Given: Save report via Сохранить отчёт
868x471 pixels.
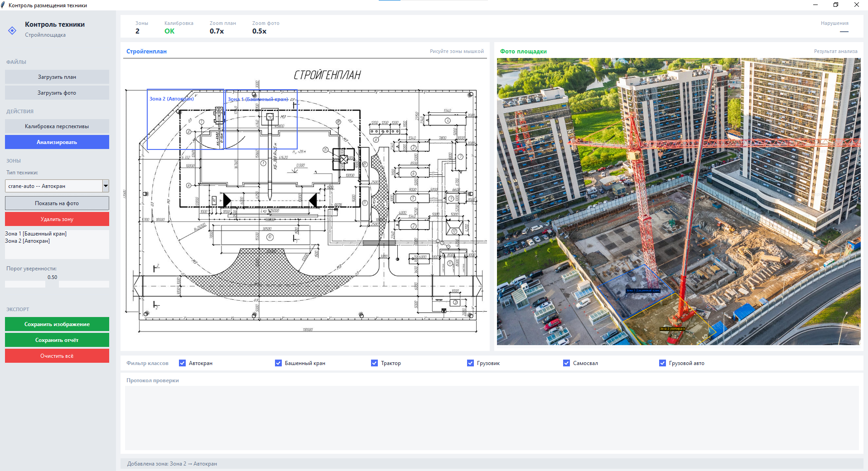Looking at the screenshot, I should coord(57,340).
